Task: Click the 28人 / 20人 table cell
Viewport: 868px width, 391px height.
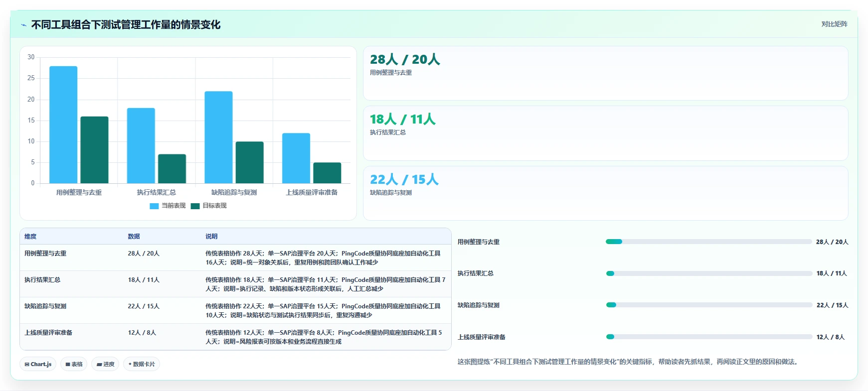Action: 144,254
